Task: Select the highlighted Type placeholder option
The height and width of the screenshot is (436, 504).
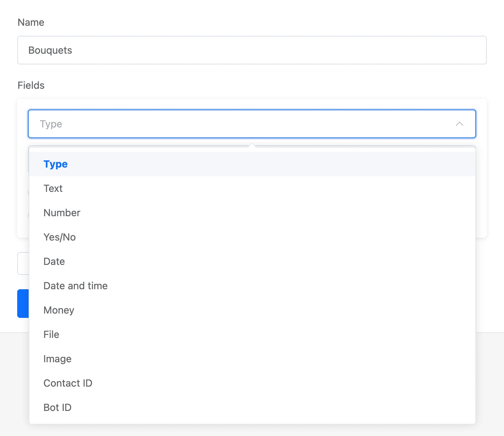Action: 252,164
